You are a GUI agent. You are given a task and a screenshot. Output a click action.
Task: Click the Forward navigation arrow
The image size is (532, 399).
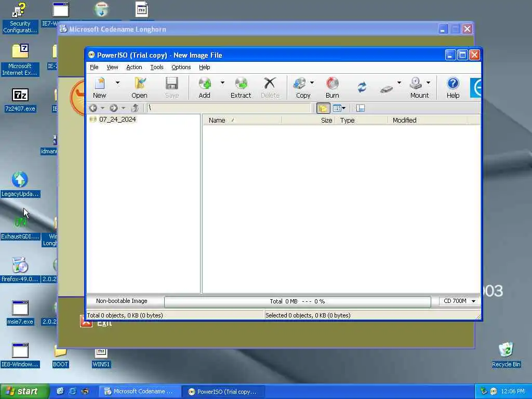pos(114,108)
